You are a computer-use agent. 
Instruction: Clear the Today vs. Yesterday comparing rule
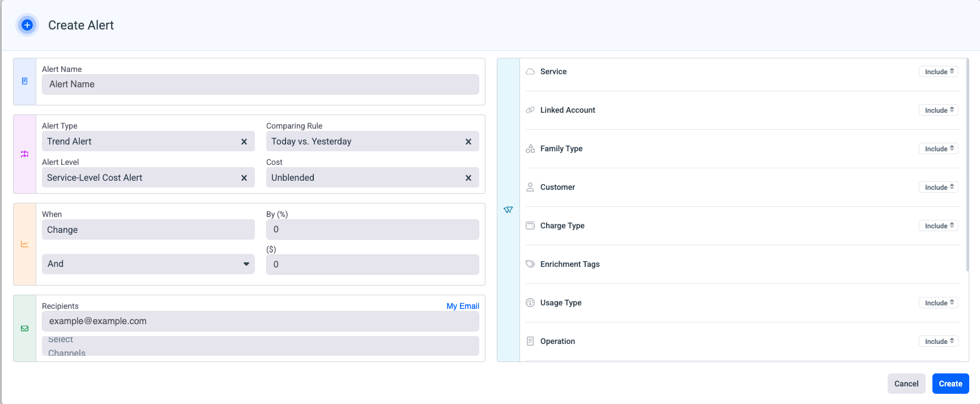point(468,142)
